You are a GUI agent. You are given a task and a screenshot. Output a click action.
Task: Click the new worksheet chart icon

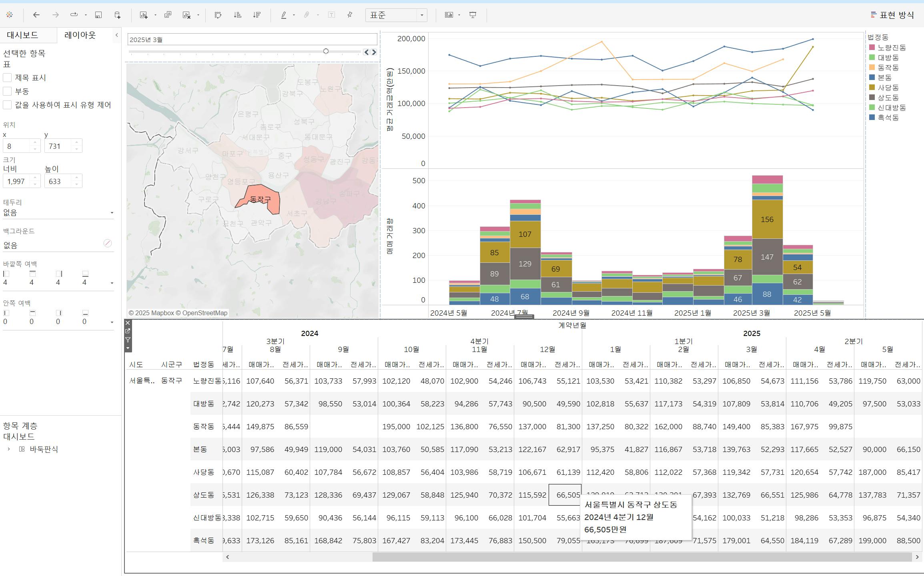(144, 15)
